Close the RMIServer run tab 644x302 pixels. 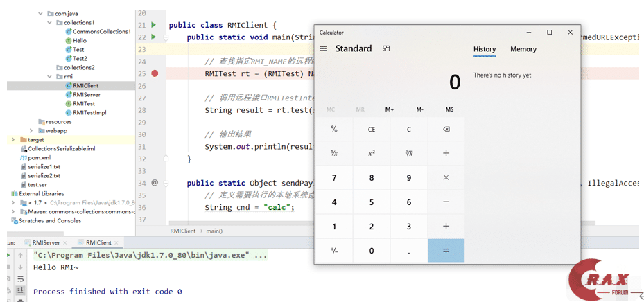pyautogui.click(x=65, y=243)
